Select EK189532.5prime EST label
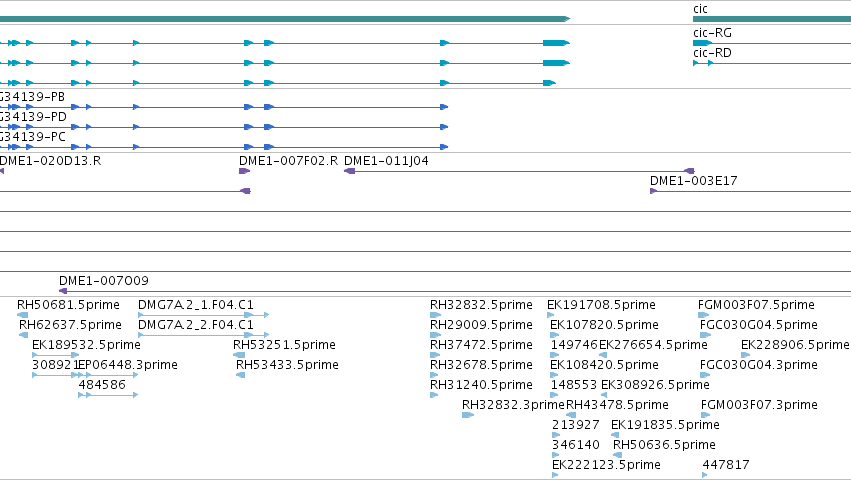Image resolution: width=851 pixels, height=480 pixels. (x=86, y=345)
